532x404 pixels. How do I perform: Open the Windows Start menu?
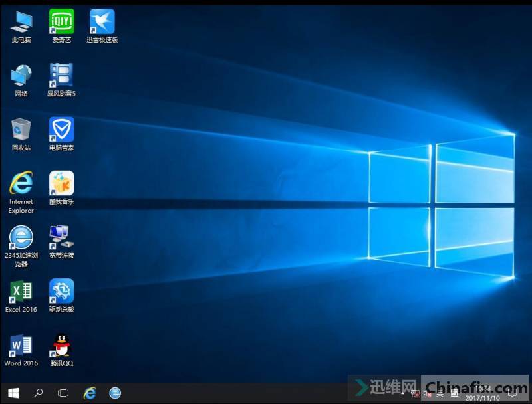point(13,393)
